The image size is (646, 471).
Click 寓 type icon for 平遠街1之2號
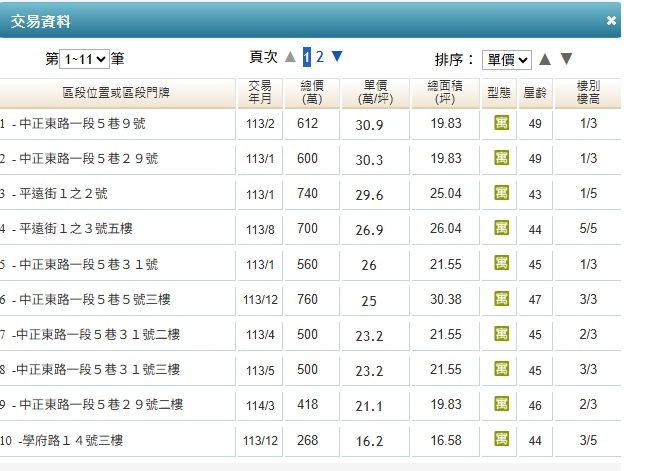[x=501, y=193]
